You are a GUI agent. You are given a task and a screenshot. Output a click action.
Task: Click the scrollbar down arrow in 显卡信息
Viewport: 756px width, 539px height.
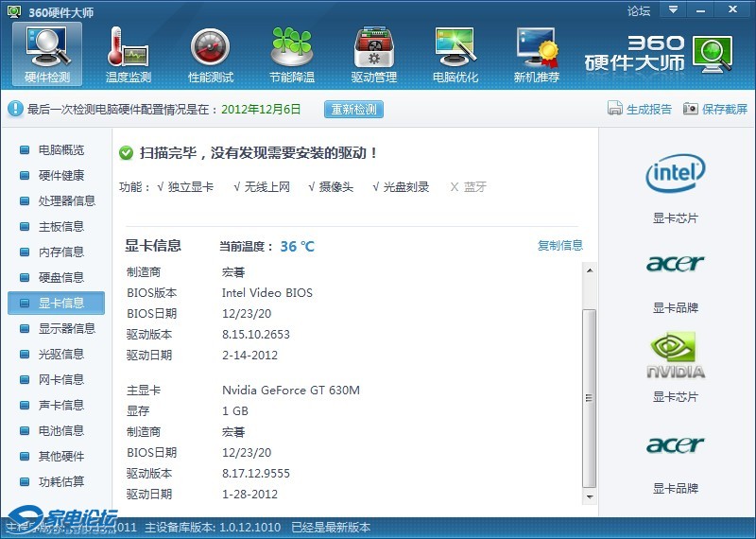click(590, 496)
